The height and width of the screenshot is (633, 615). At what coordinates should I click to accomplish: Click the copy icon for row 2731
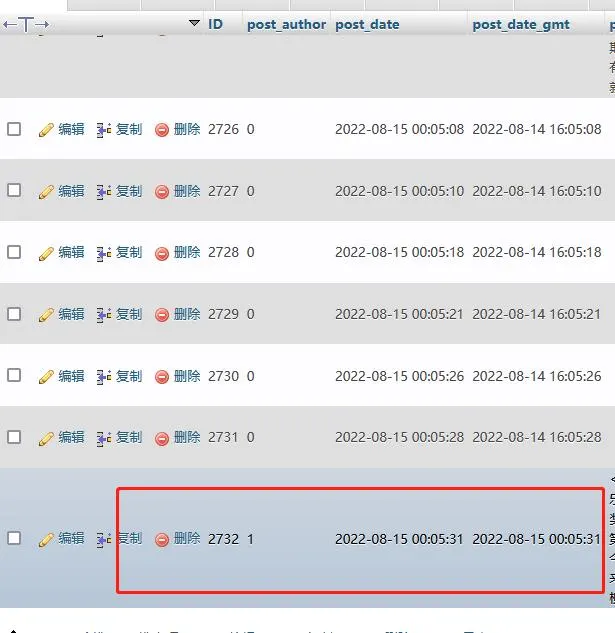[104, 438]
